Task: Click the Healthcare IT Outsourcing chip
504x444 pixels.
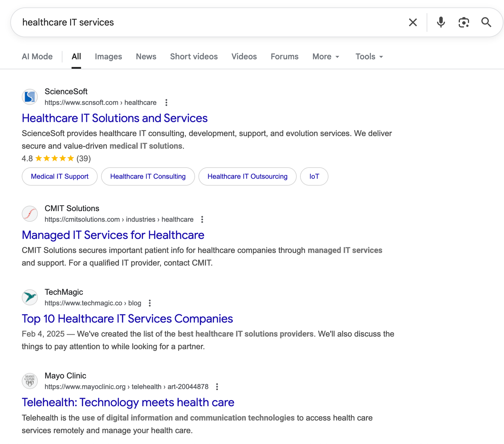Action: click(x=247, y=176)
